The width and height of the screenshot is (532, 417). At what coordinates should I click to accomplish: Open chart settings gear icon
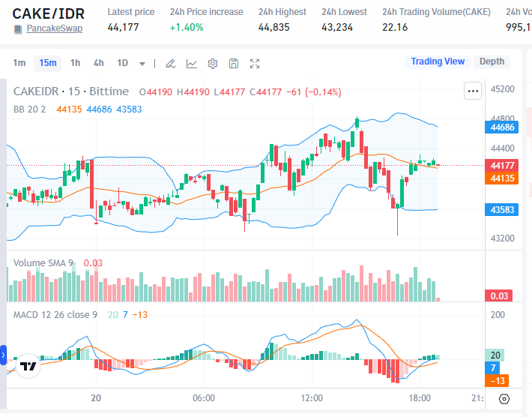point(212,64)
